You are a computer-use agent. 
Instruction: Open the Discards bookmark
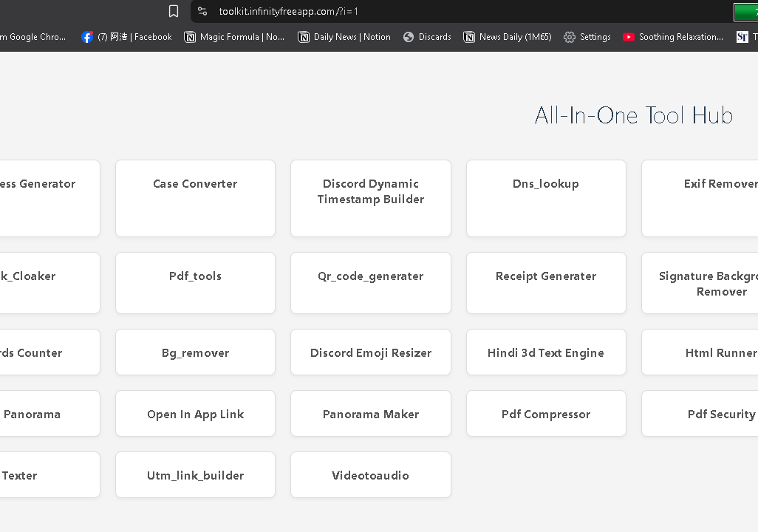pos(427,37)
